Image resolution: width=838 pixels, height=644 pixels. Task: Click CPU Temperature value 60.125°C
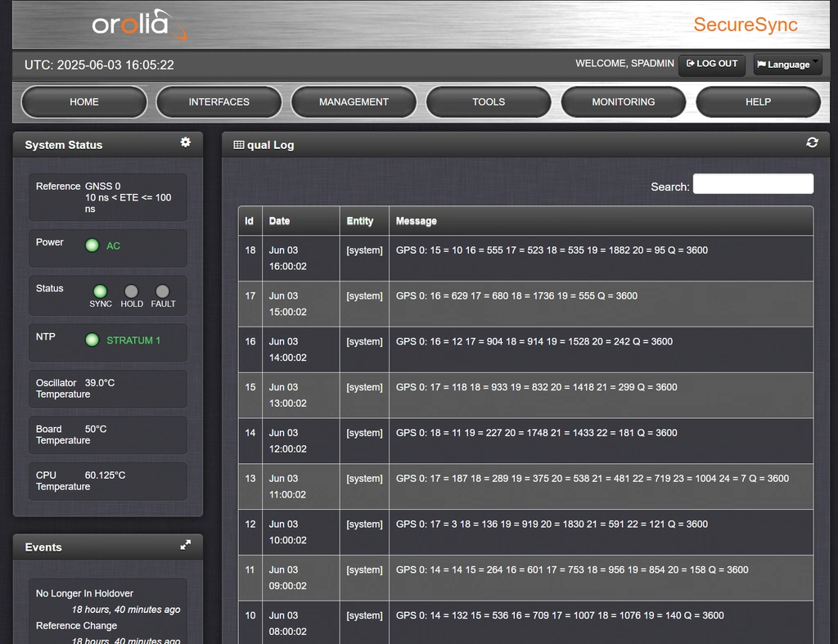[x=106, y=475]
